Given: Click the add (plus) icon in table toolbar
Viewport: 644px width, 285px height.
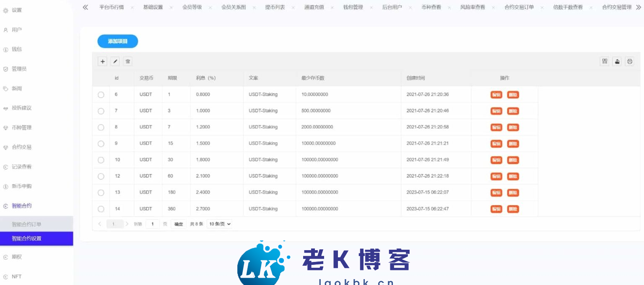Looking at the screenshot, I should click(103, 61).
